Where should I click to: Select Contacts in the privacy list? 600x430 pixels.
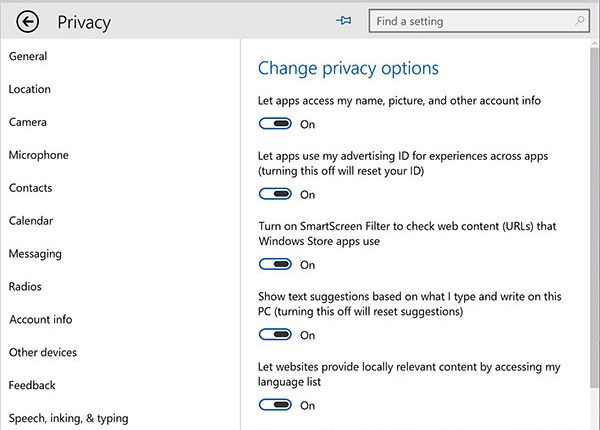click(31, 188)
